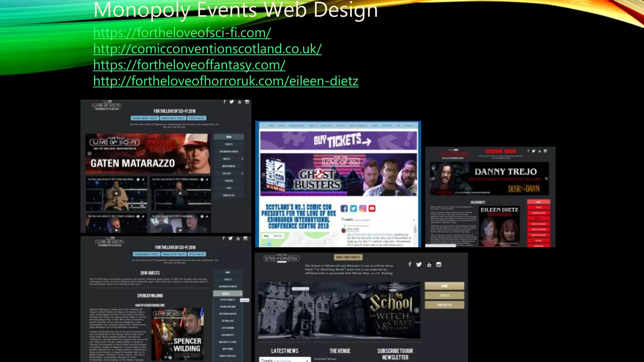Viewport: 644px width, 362px height.
Task: Click the Gaten Matarazzo banner image
Action: pyautogui.click(x=148, y=154)
